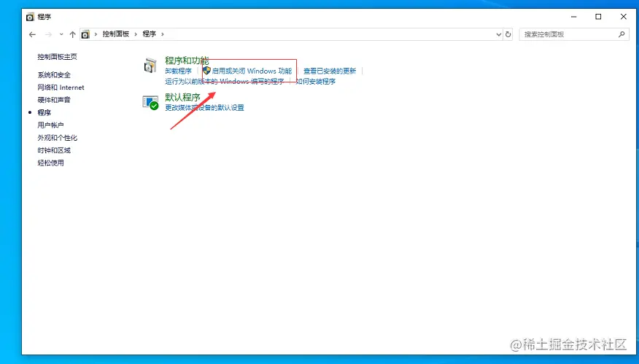The width and height of the screenshot is (639, 364).
Task: Click the 默认程序 icon
Action: [150, 102]
